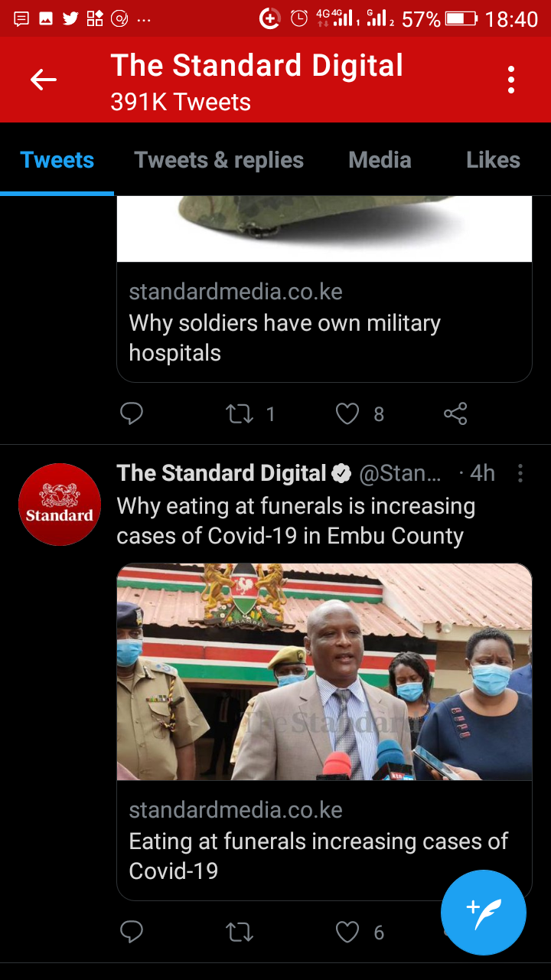Image resolution: width=551 pixels, height=980 pixels.
Task: Open The Standard profile avatar
Action: [60, 505]
